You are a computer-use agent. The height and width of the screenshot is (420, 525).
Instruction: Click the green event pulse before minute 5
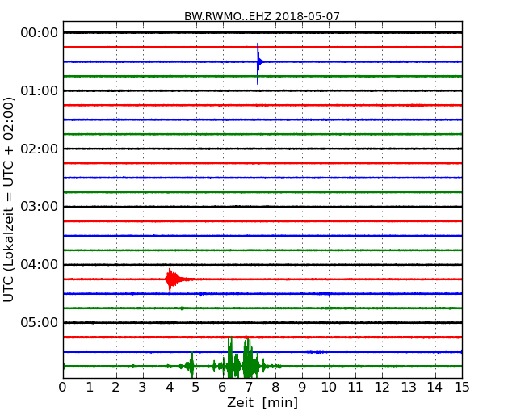(190, 365)
